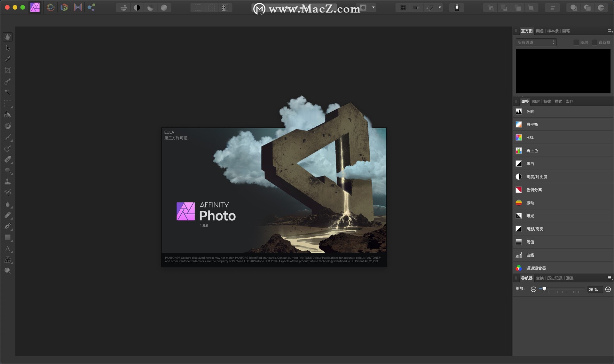Enable the 选取框 checkbox in histogram
The width and height of the screenshot is (614, 364).
coord(594,42)
